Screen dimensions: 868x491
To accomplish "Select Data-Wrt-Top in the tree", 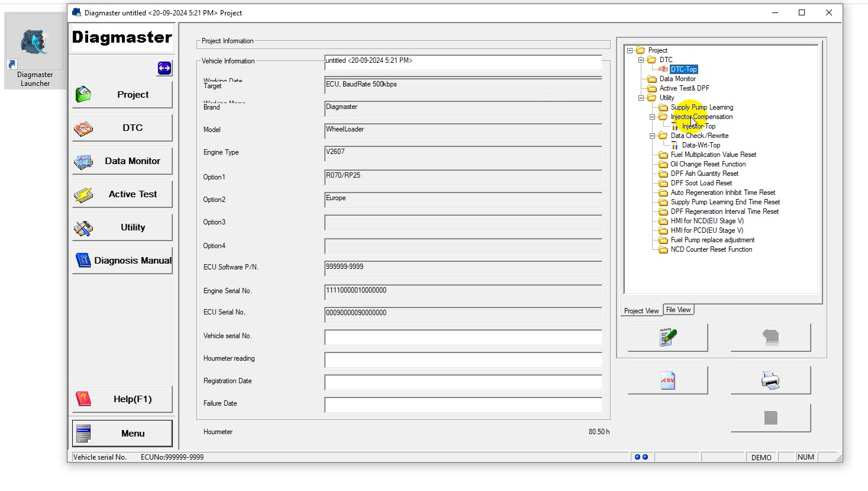I will point(701,145).
